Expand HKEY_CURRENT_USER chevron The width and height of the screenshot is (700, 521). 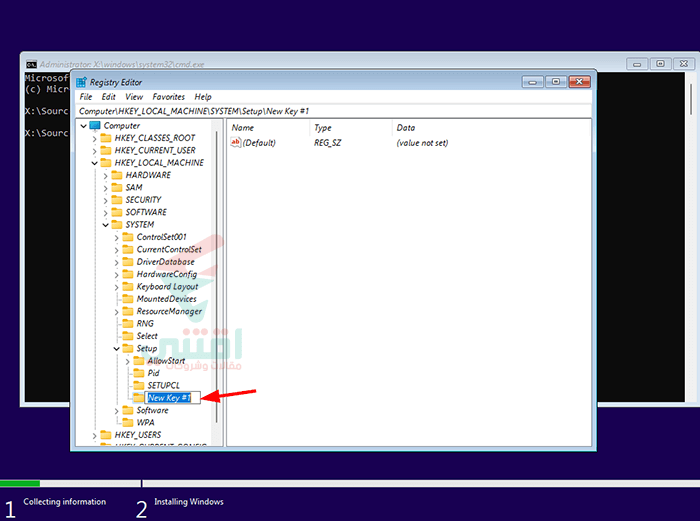point(94,151)
